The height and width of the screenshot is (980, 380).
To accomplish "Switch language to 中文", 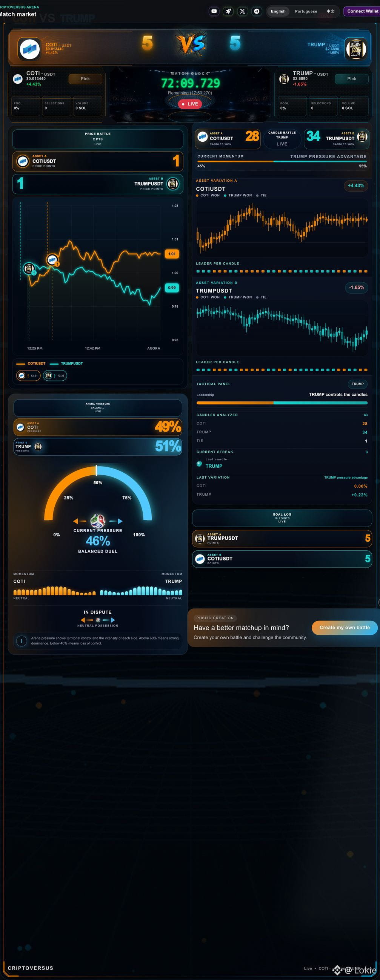I will point(331,11).
